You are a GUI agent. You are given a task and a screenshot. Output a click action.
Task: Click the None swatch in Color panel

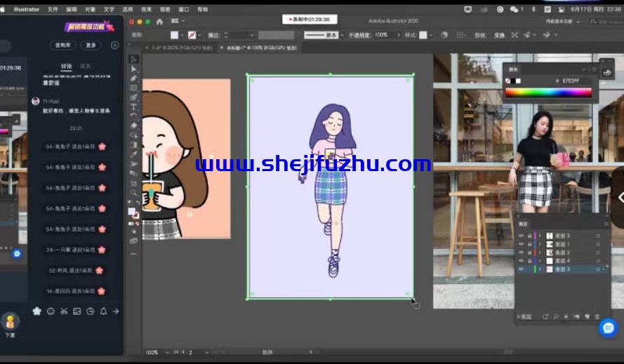pyautogui.click(x=507, y=81)
